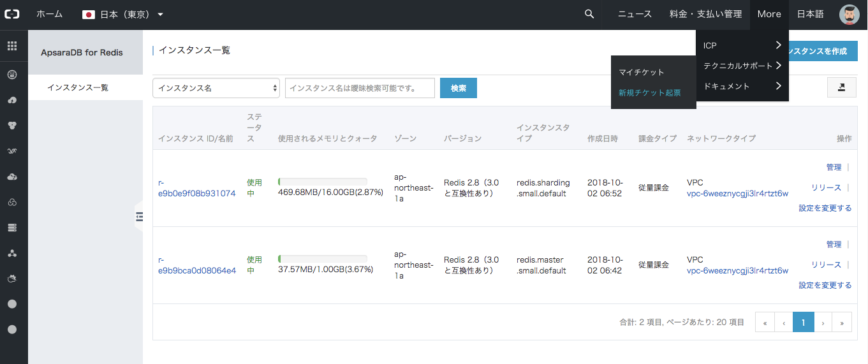Click the double-cloud sidebar icon
The width and height of the screenshot is (868, 364).
pyautogui.click(x=12, y=177)
